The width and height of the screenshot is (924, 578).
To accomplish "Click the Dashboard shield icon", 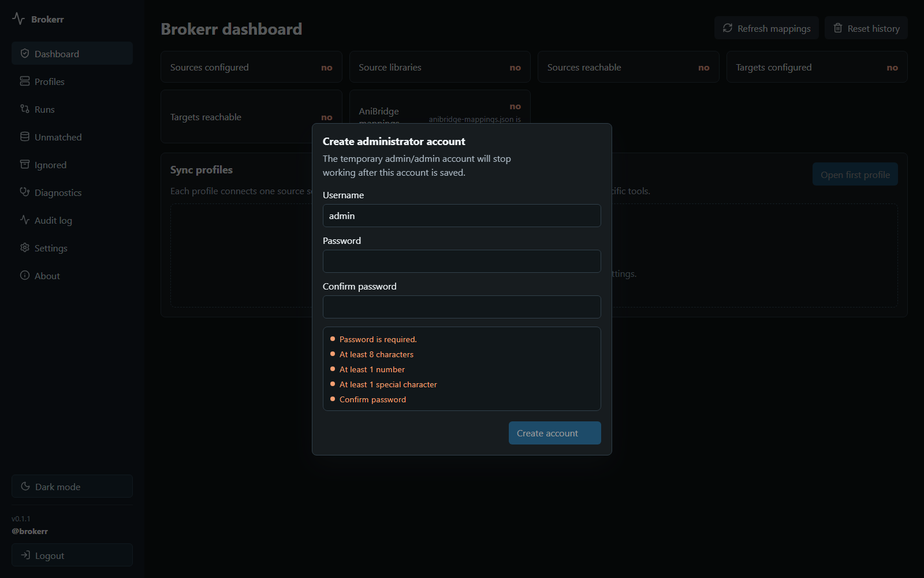I will (x=25, y=53).
